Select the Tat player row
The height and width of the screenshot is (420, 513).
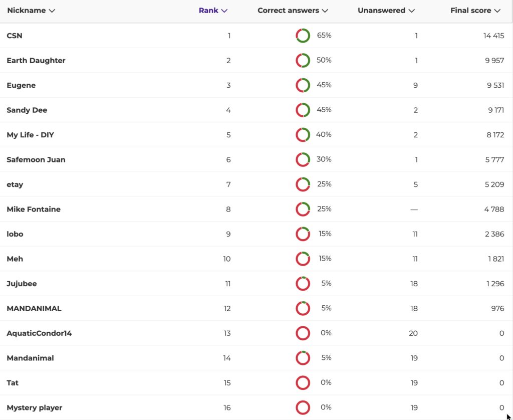point(13,383)
